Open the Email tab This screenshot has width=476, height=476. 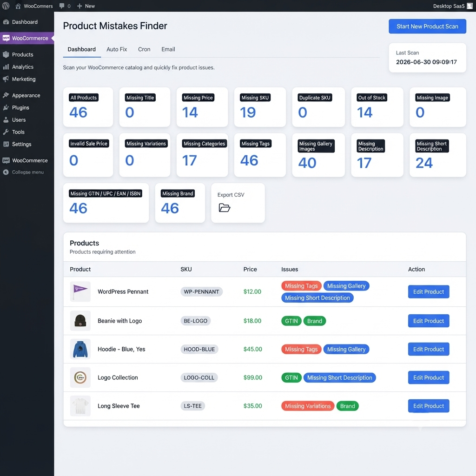(x=168, y=49)
